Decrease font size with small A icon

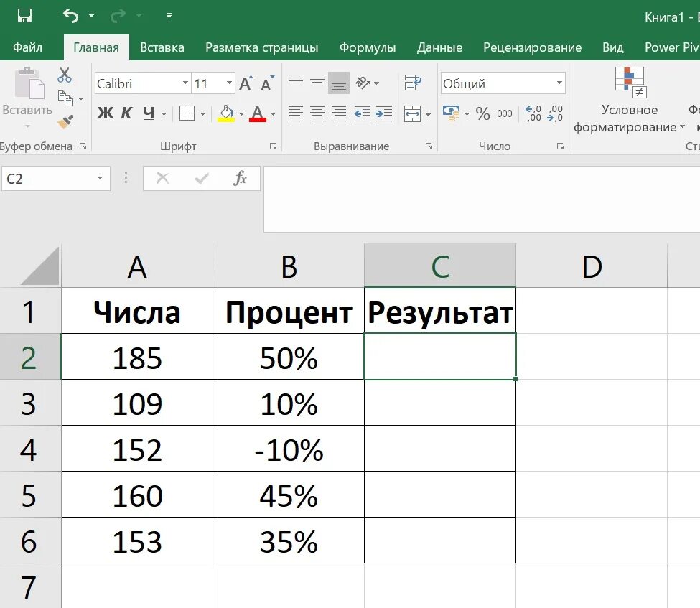(267, 83)
